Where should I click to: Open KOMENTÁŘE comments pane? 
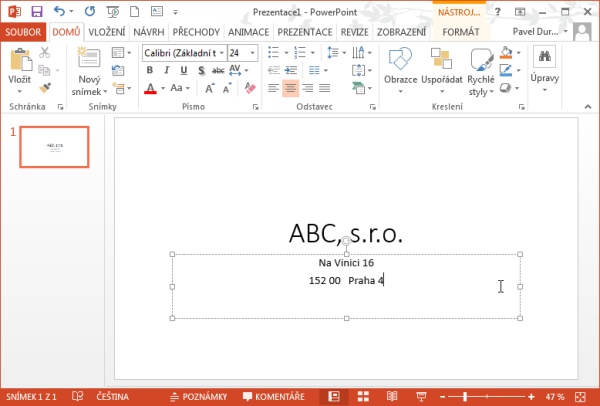pos(274,397)
